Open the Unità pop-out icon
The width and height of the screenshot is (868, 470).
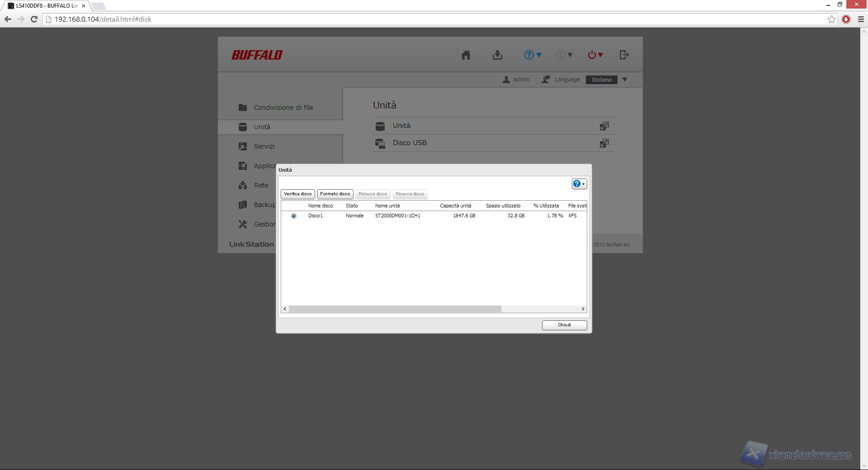tap(604, 126)
